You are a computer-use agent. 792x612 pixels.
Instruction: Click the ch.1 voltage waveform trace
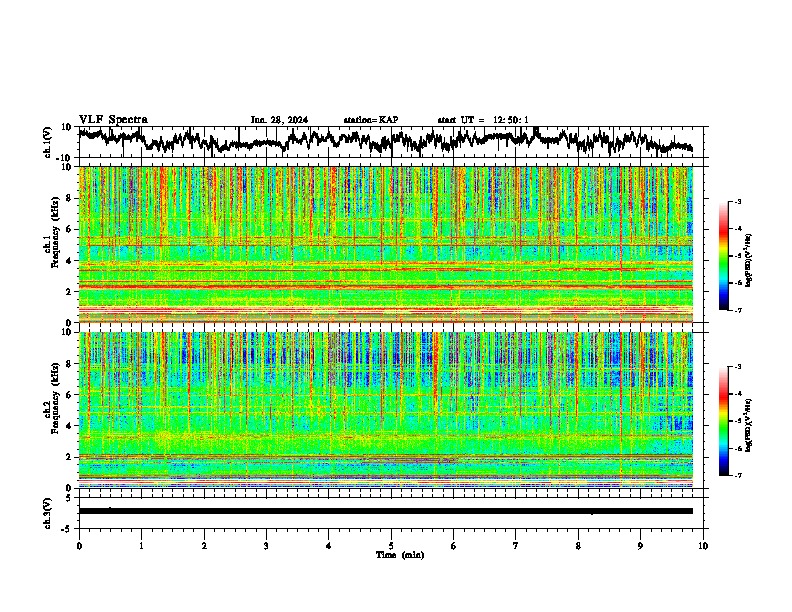385,140
